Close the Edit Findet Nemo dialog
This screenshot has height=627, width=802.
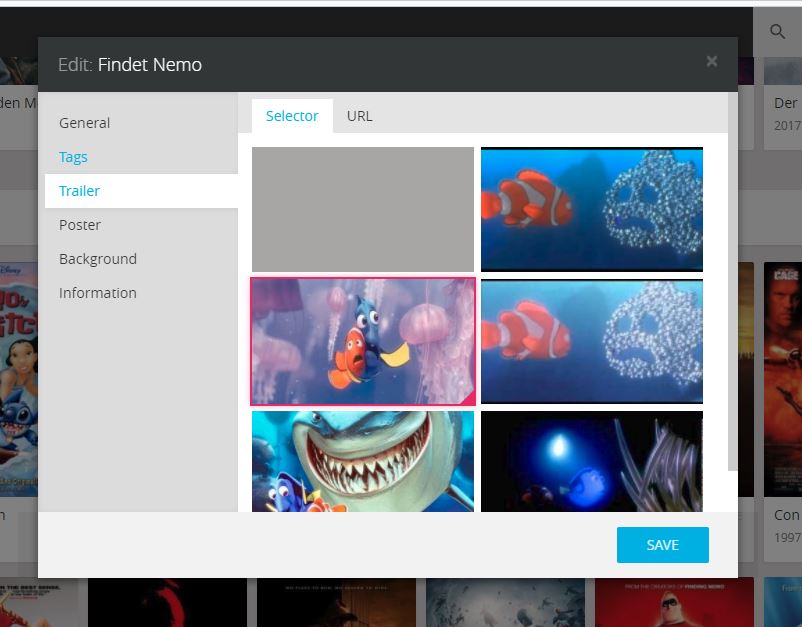point(711,61)
